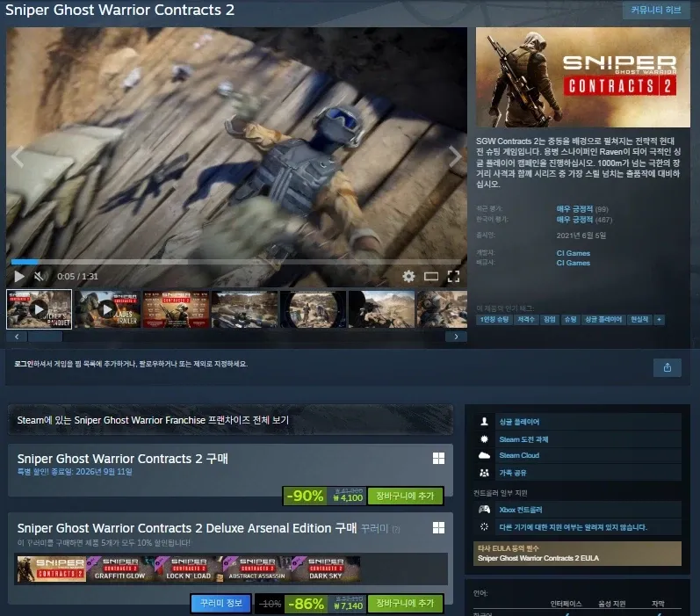Click Windows icon in Deluxe Arsenal box

coord(438,528)
